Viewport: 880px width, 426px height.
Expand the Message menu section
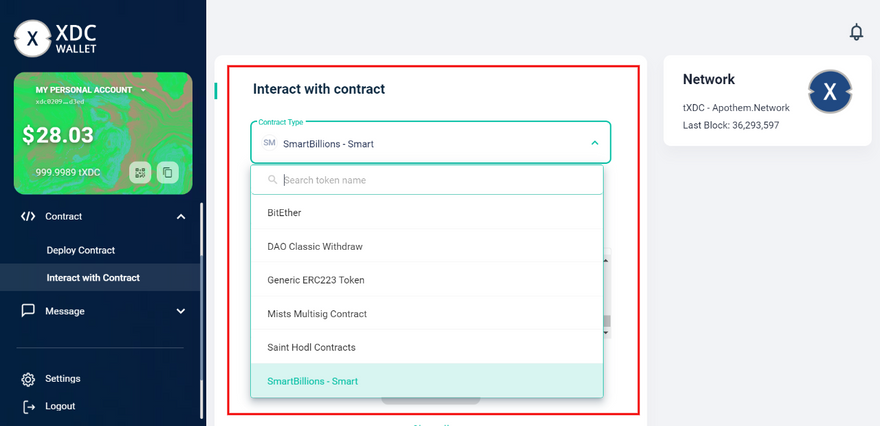coord(181,311)
